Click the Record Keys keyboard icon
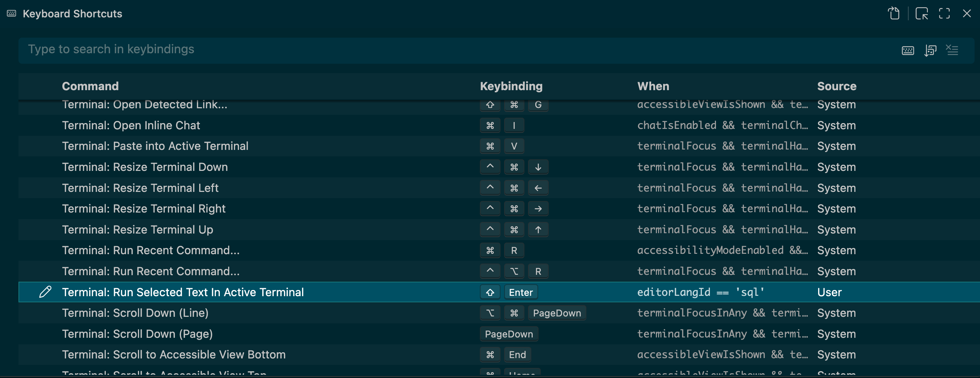980x378 pixels. pyautogui.click(x=908, y=50)
